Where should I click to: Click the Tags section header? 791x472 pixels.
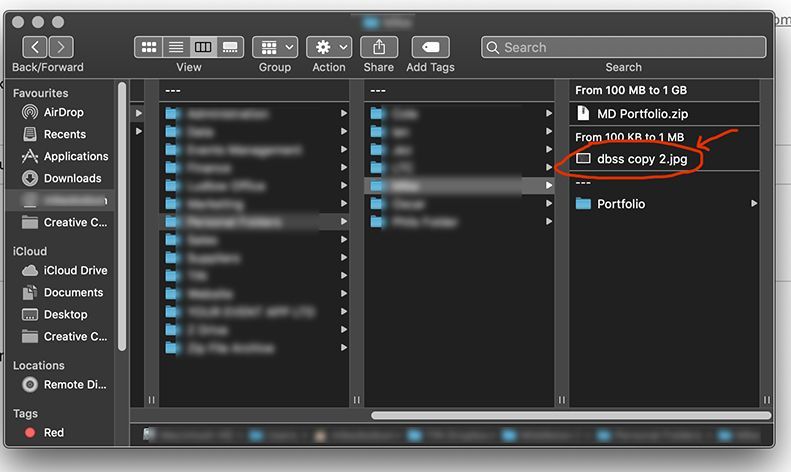click(x=25, y=414)
